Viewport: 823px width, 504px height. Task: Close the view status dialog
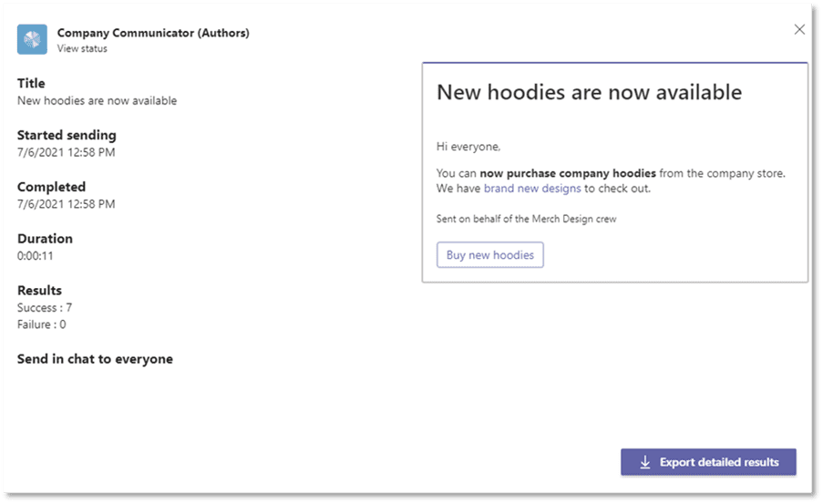point(799,29)
